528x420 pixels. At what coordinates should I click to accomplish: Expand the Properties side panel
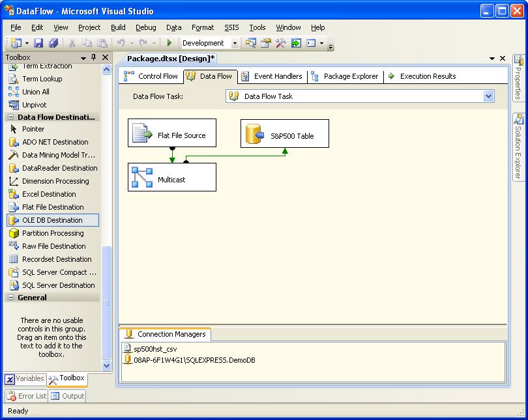point(518,77)
